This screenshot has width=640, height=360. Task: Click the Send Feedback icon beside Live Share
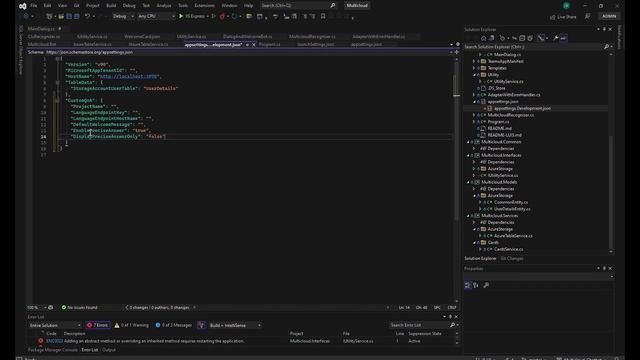tap(587, 16)
